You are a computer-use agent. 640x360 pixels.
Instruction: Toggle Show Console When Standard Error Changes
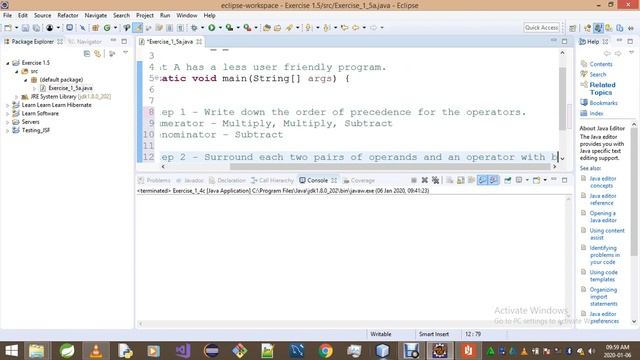(x=493, y=180)
